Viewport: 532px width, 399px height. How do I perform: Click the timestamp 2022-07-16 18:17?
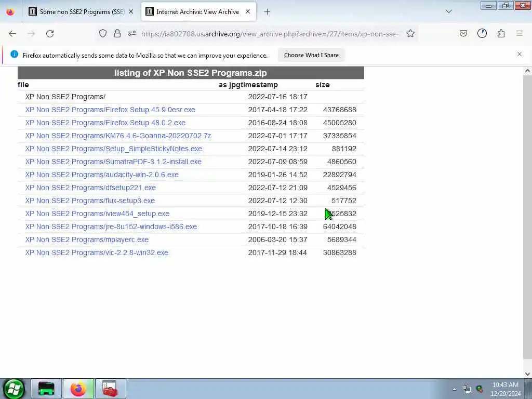277,97
